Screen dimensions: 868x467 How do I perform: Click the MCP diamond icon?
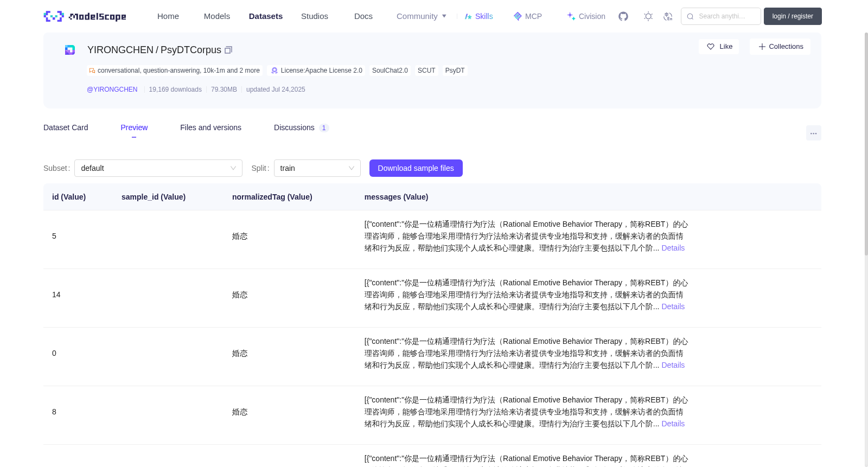coord(518,16)
